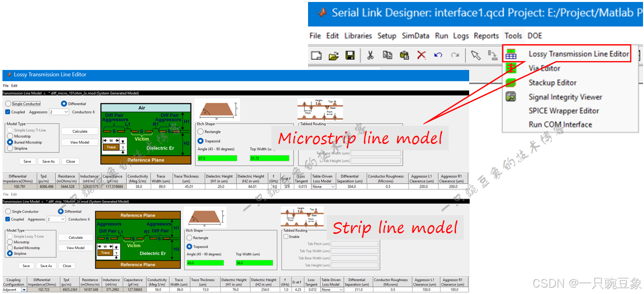Open Lossy Transmission Line Editor from Tools menu

click(579, 54)
